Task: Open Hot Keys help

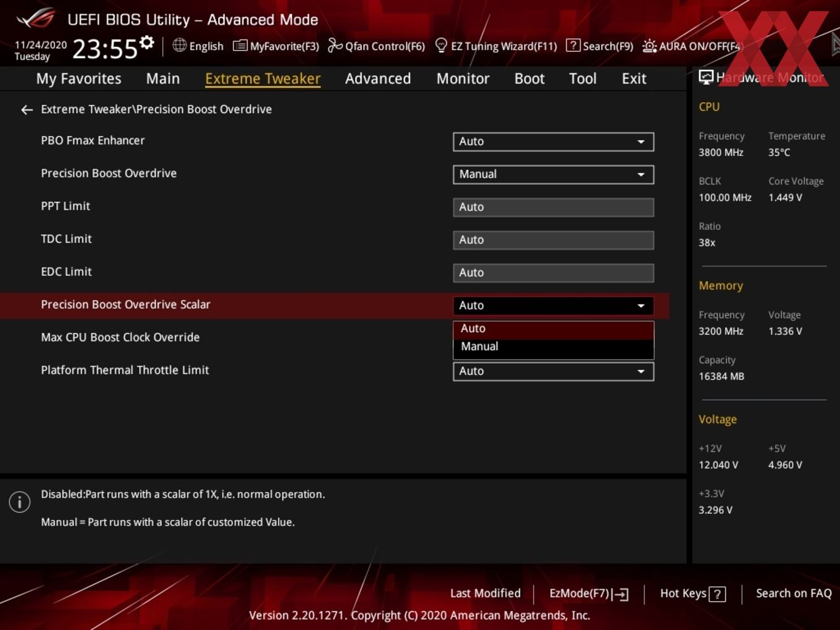Action: 692,594
